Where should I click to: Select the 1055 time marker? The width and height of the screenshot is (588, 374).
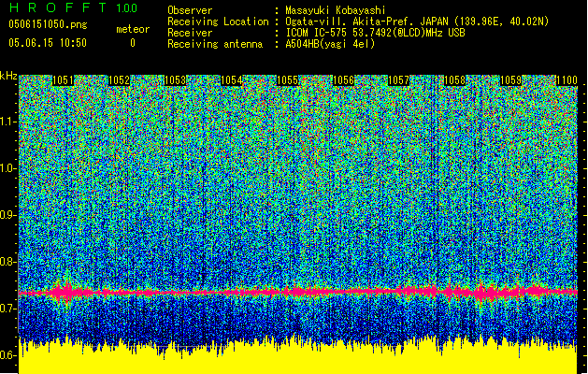pos(287,80)
